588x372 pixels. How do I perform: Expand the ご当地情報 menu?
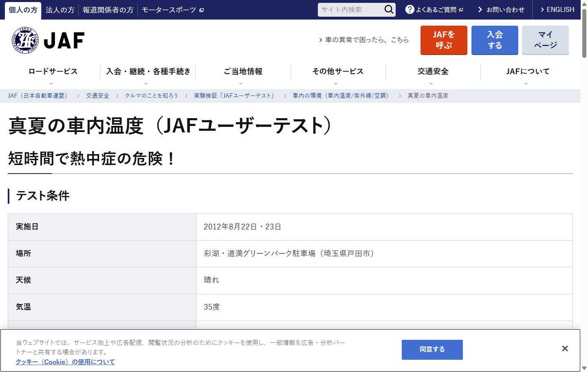point(243,72)
